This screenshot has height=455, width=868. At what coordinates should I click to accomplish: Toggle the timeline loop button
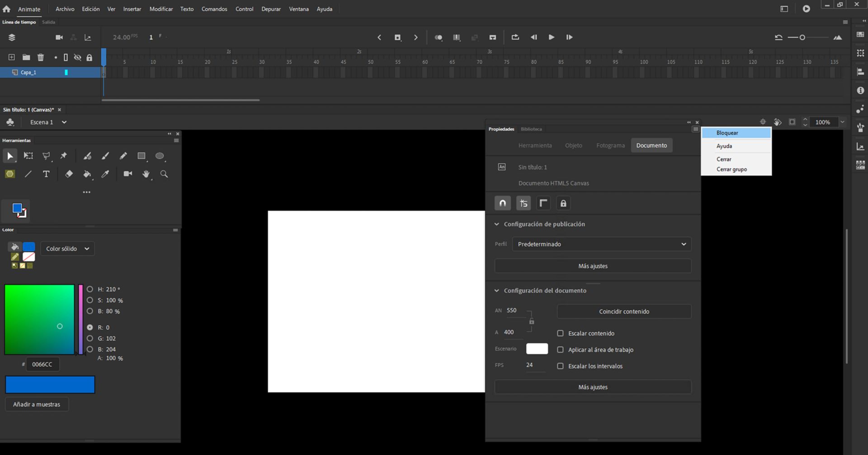pos(515,38)
